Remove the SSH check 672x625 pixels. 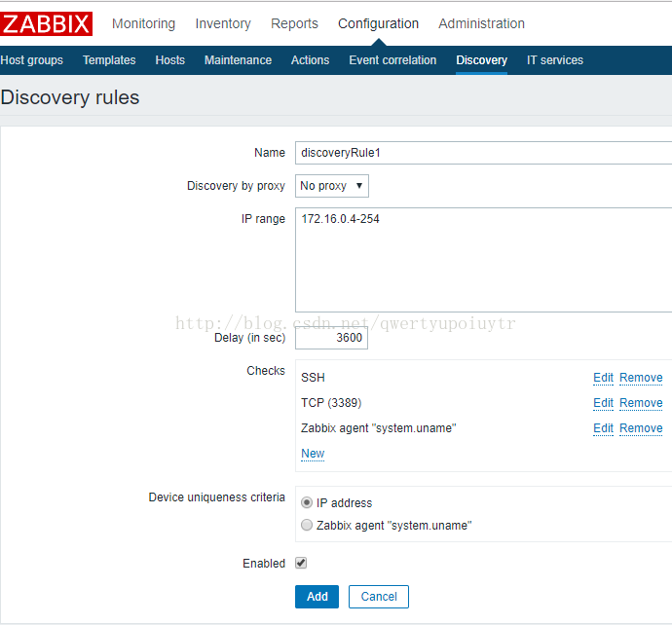point(641,378)
